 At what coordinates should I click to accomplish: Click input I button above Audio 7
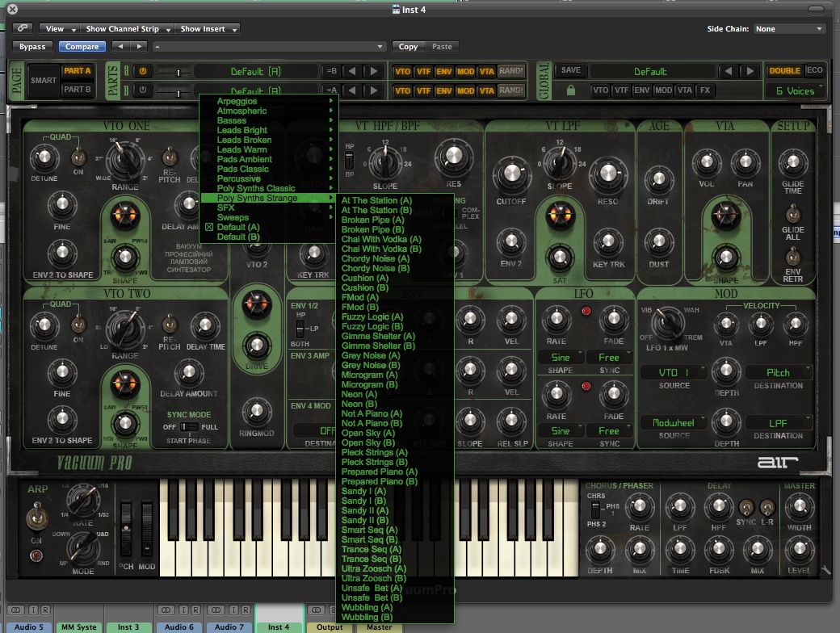click(234, 610)
